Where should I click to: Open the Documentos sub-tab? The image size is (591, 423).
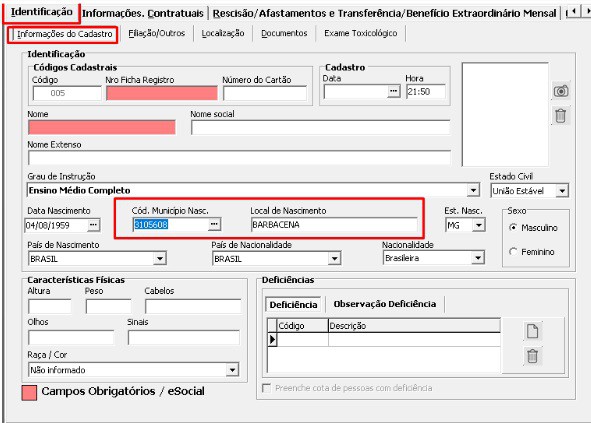(284, 33)
